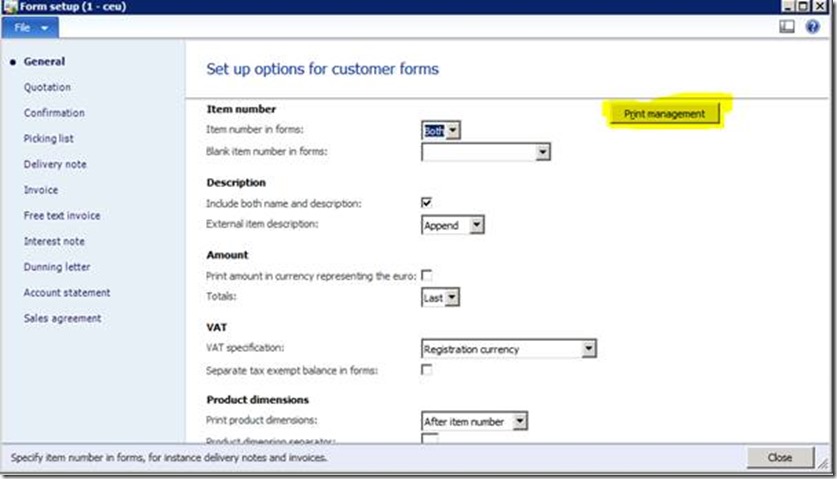Expand the Item number in forms dropdown

[453, 131]
